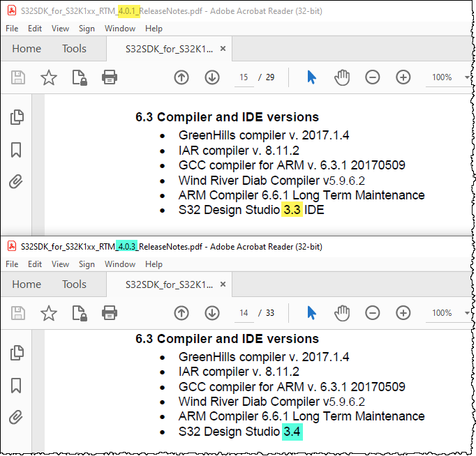Image resolution: width=476 pixels, height=456 pixels.
Task: Click highlighted 3.3 in S32 Design Studio line
Action: 292,210
